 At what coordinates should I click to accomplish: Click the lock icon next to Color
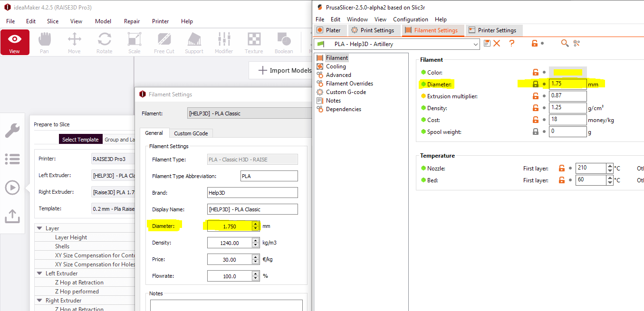pyautogui.click(x=536, y=72)
